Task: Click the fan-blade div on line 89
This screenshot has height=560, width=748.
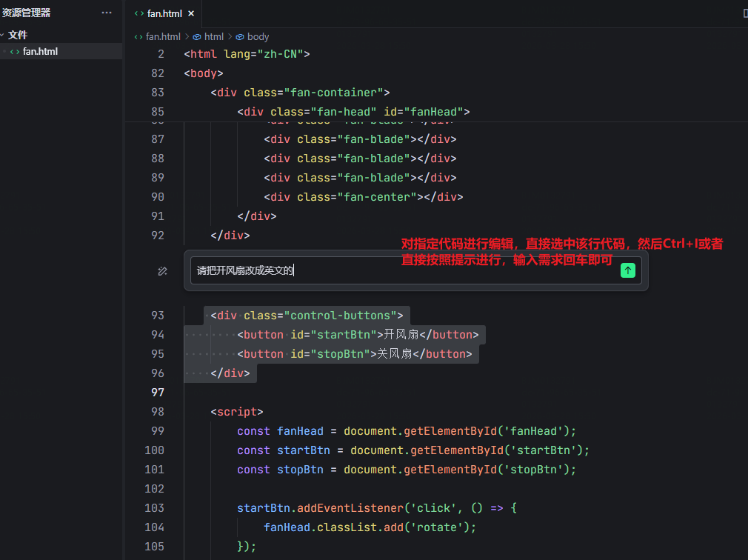Action: [360, 178]
